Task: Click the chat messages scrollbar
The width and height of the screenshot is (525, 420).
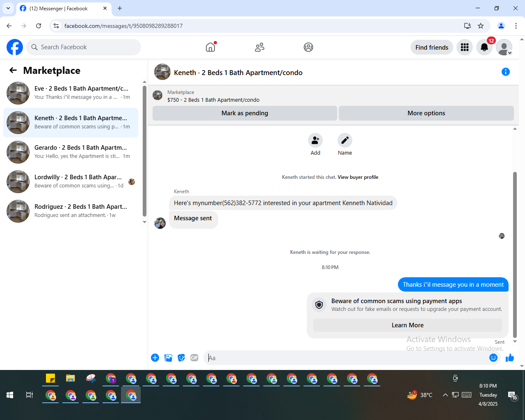Action: coord(515,254)
